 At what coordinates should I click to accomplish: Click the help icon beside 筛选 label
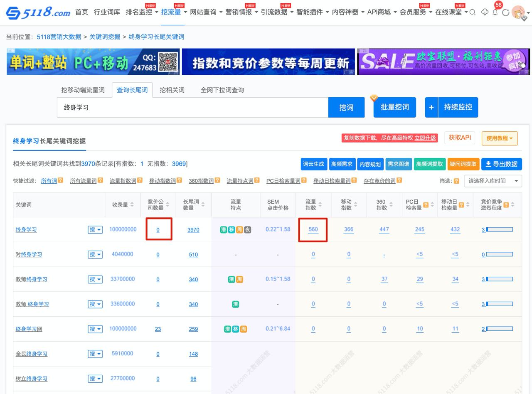[x=456, y=181]
